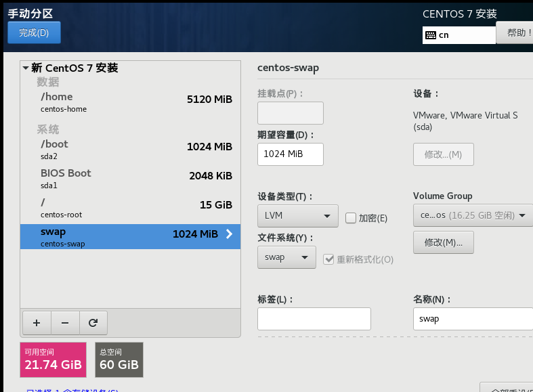Click the 挂载点(P) mount point field
Screen dimensions: 533x392
(x=291, y=113)
